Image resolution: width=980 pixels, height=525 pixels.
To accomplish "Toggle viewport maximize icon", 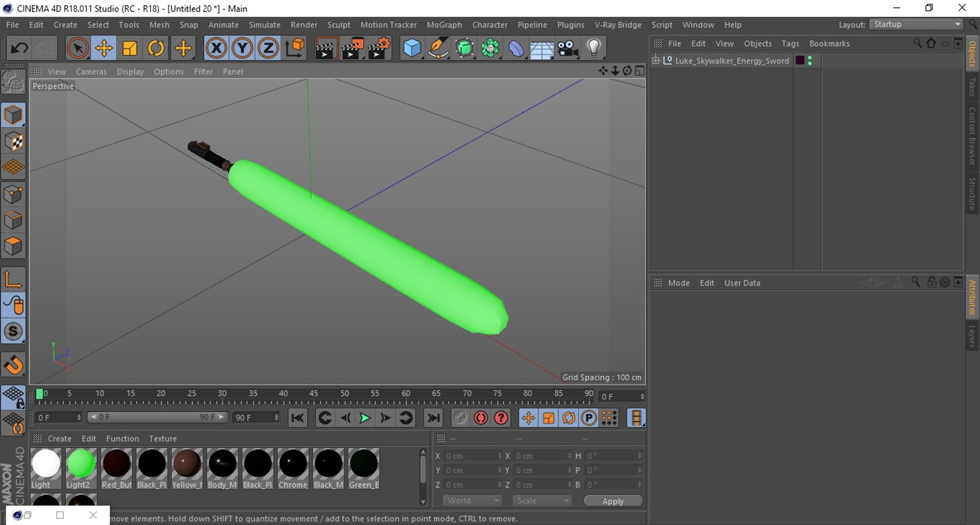I will pyautogui.click(x=640, y=71).
